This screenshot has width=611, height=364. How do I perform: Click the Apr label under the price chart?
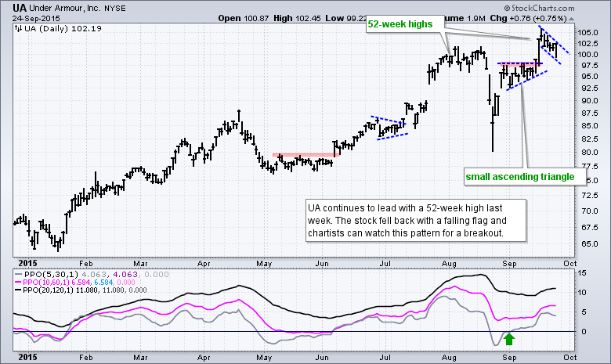204,264
